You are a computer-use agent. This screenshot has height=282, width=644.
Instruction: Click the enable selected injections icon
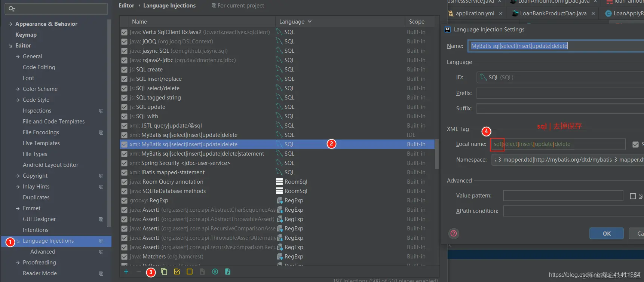(177, 272)
